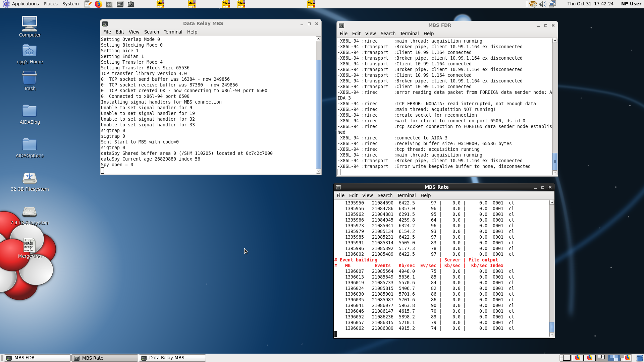This screenshot has height=362, width=644.
Task: Click Data Relay MBS scrollbar down arrow
Action: pos(318,171)
